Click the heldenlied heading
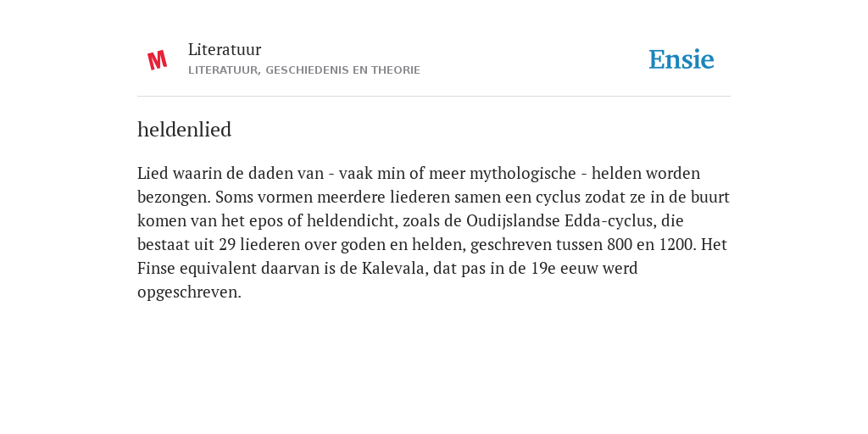Screen dimensions: 868x434 point(184,130)
